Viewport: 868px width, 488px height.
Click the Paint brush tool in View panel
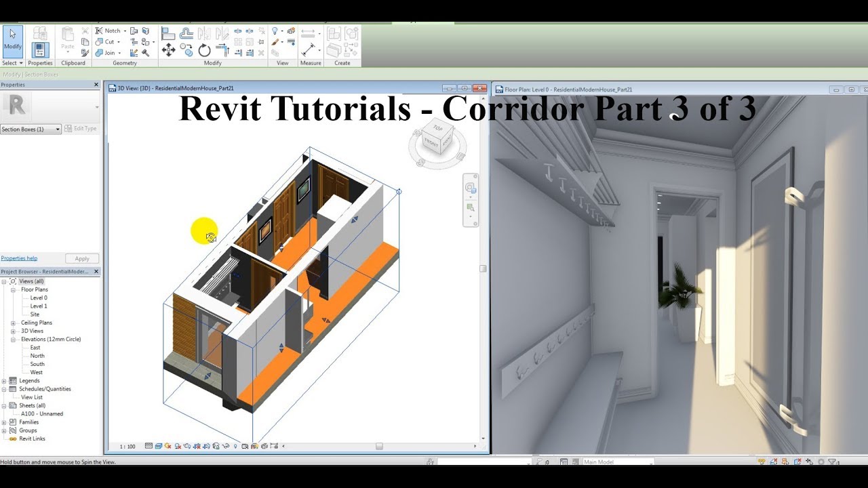click(x=275, y=42)
